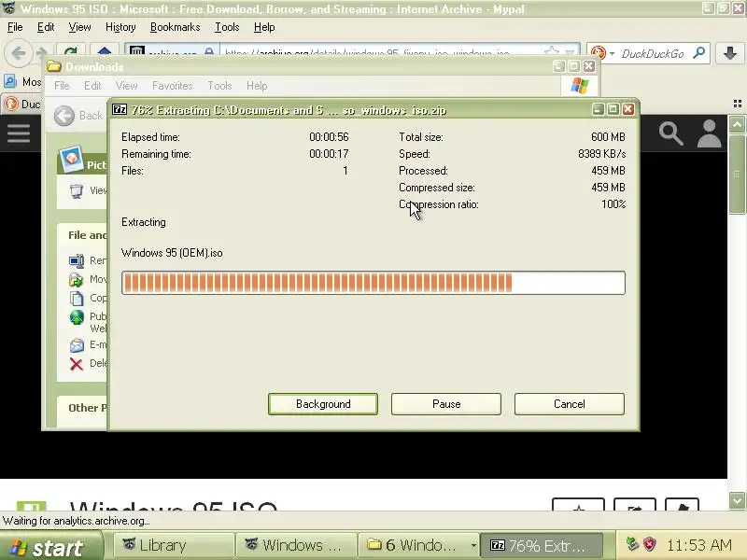
Task: Open the View menu in Mypal
Action: click(79, 27)
